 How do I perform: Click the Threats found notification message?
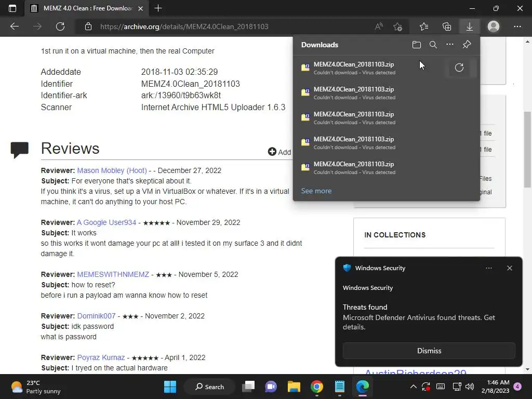click(x=419, y=317)
